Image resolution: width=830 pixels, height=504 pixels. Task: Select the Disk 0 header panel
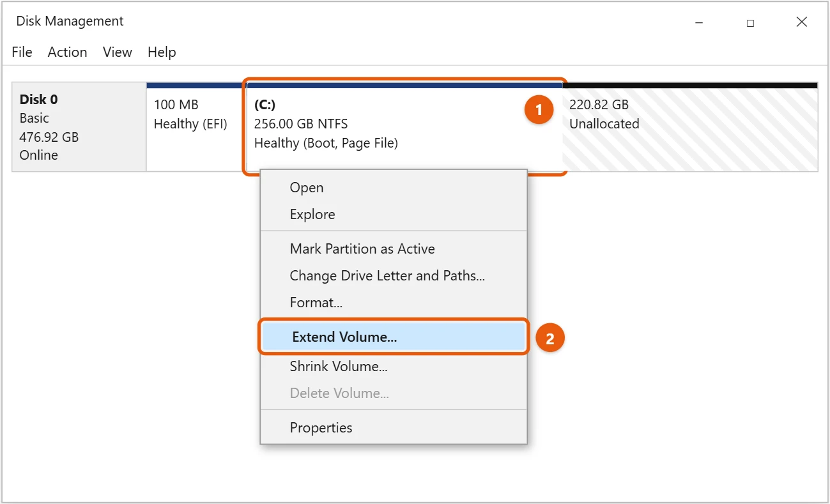[x=79, y=126]
